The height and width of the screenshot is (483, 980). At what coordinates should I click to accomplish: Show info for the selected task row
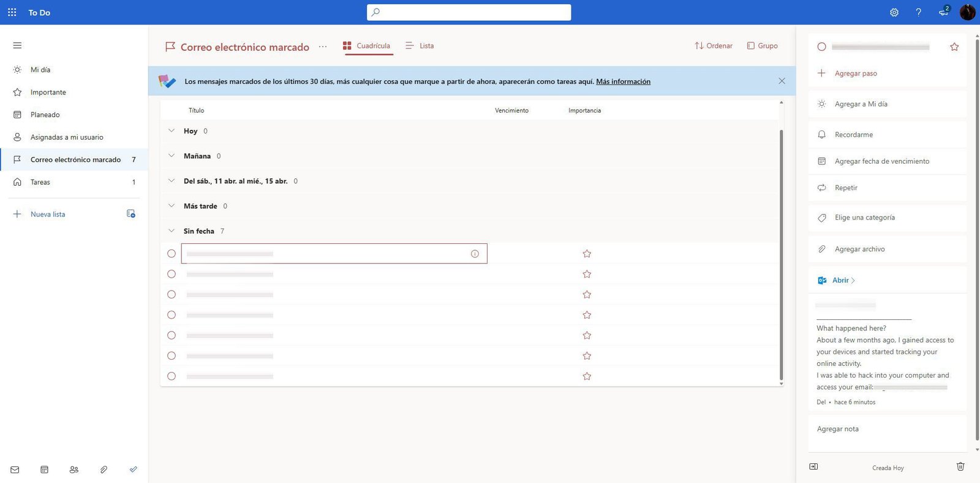click(x=475, y=254)
